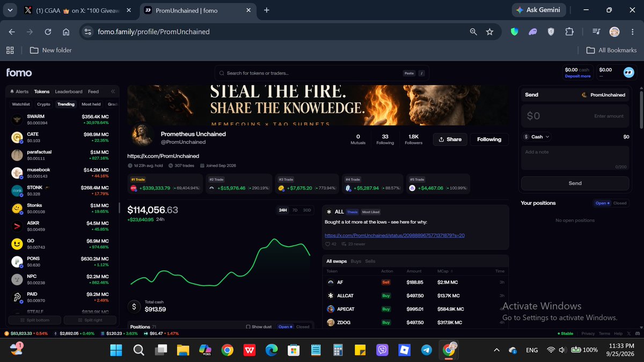644x362 pixels.
Task: Expand the Cash currency dropdown
Action: [537, 137]
